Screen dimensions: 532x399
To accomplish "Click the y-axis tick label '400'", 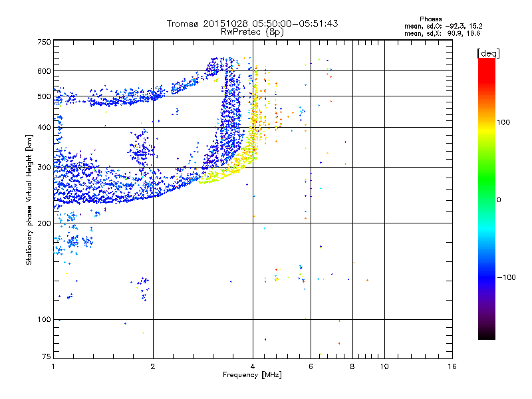I will click(44, 127).
